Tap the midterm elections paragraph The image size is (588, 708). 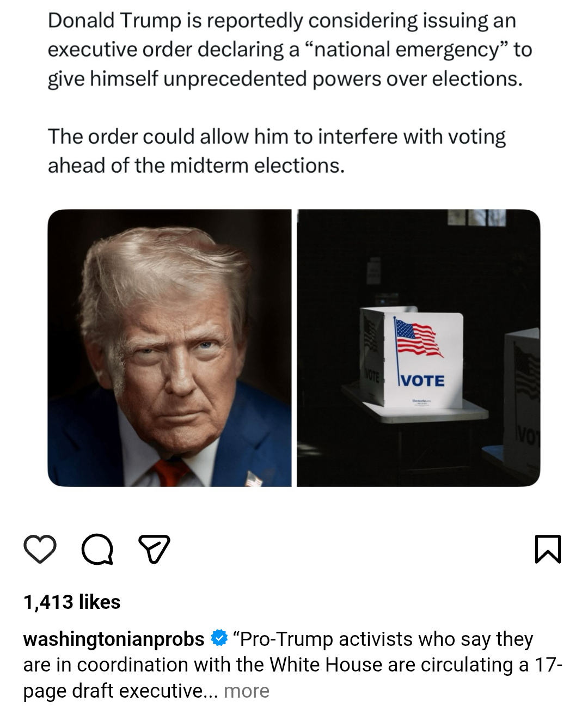277,151
